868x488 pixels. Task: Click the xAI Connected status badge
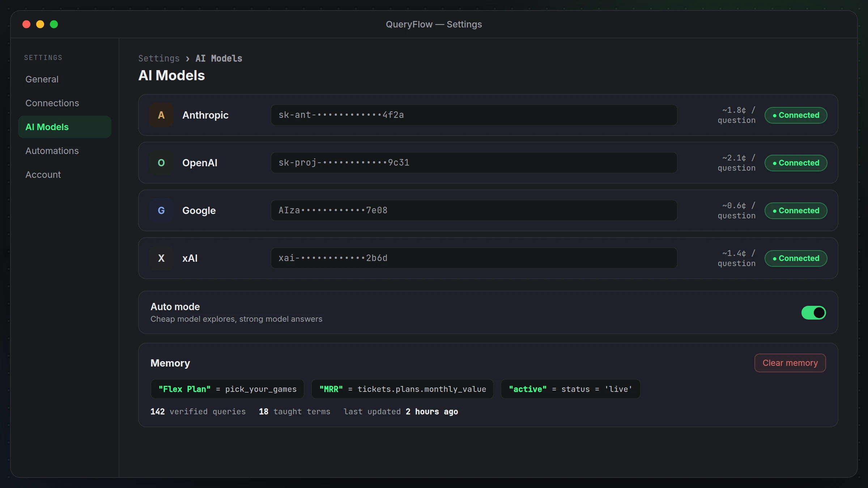(796, 258)
